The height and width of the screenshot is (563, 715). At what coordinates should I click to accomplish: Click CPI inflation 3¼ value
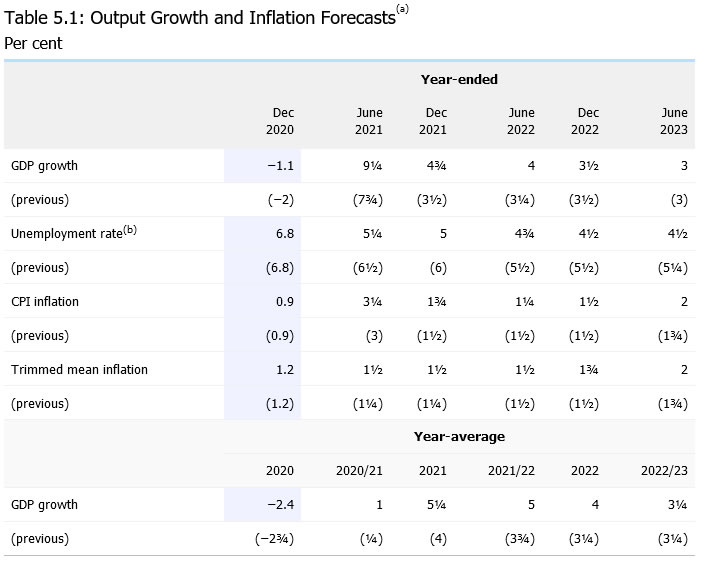pyautogui.click(x=372, y=301)
